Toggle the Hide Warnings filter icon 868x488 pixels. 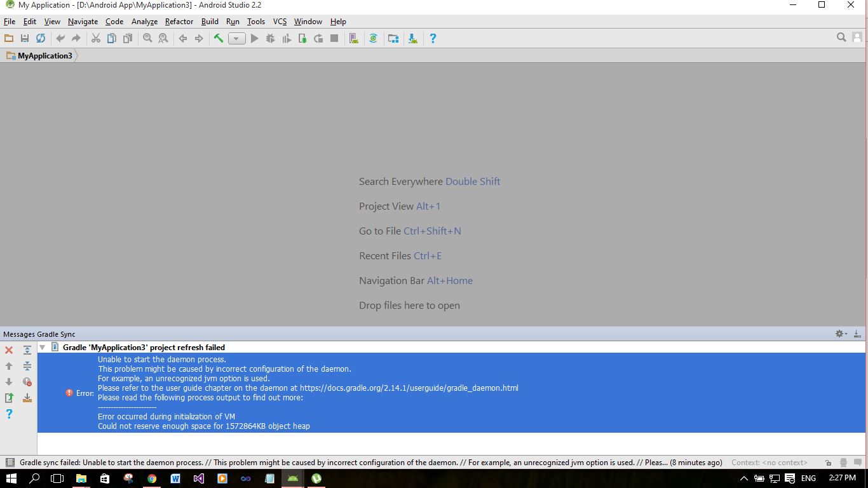pos(27,382)
